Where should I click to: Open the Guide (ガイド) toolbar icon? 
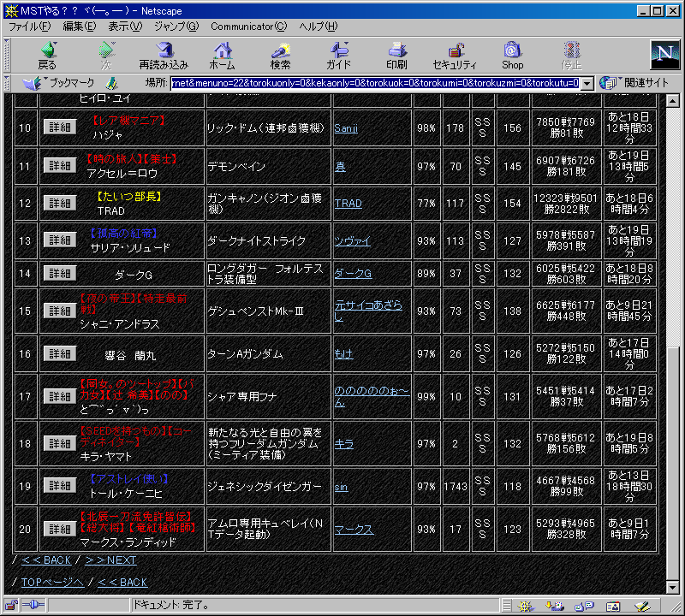pyautogui.click(x=338, y=56)
